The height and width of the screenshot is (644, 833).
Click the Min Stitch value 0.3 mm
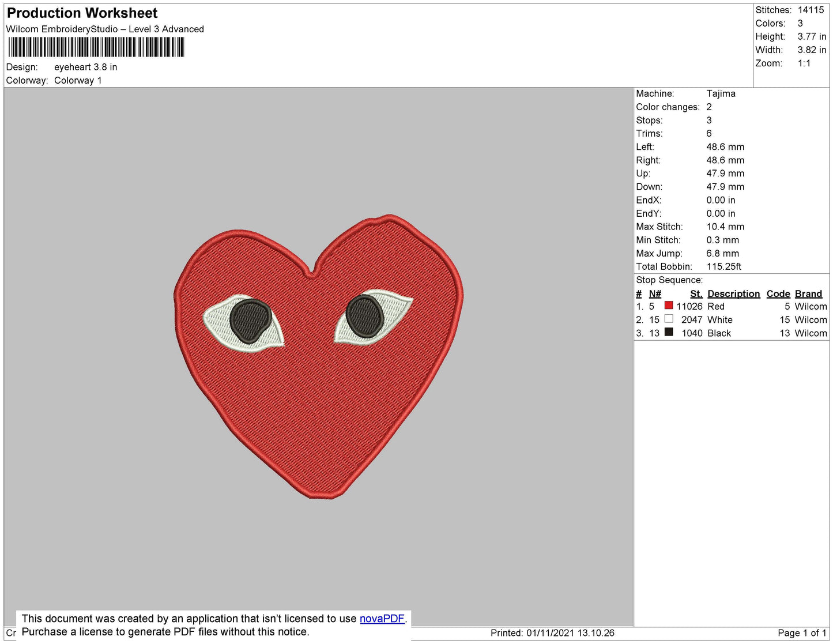tap(723, 240)
